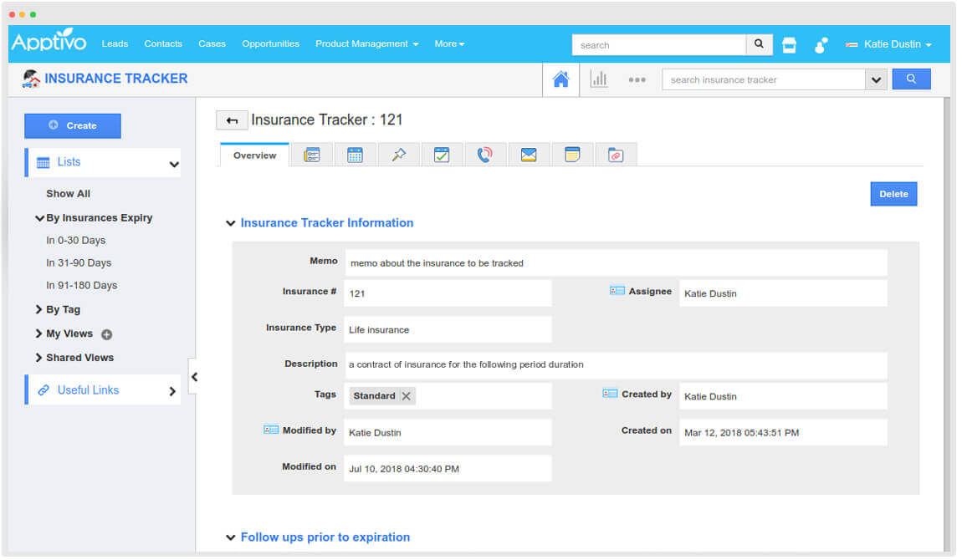Open the insurance tracker search options dropdown
Image resolution: width=962 pixels, height=560 pixels.
[876, 80]
